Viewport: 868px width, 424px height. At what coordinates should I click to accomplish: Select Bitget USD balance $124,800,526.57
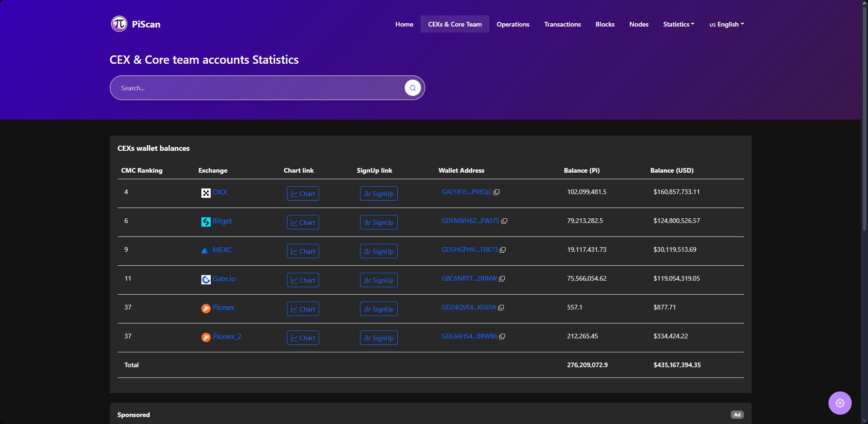pos(676,221)
